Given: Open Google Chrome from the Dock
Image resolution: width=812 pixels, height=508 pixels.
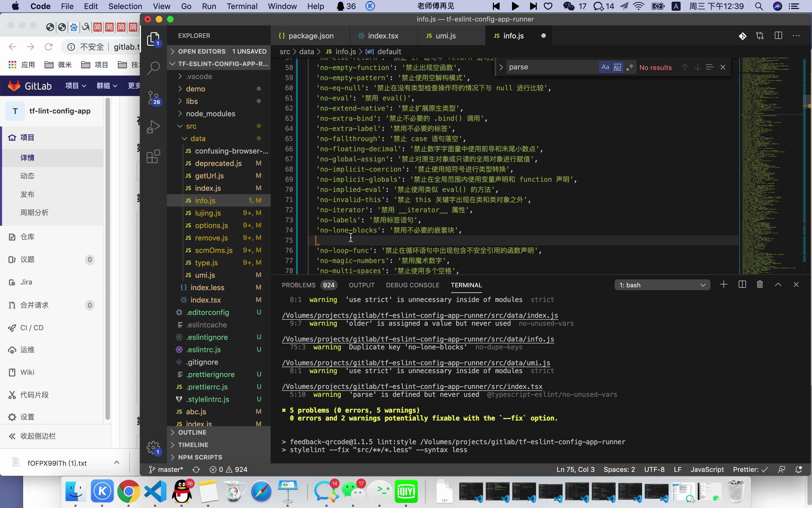Looking at the screenshot, I should (x=129, y=492).
